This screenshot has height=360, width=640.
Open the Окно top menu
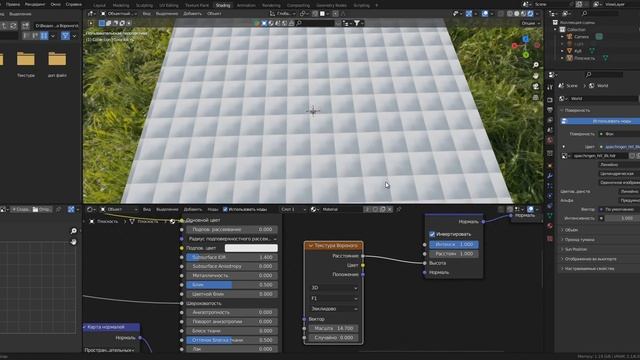pos(56,4)
